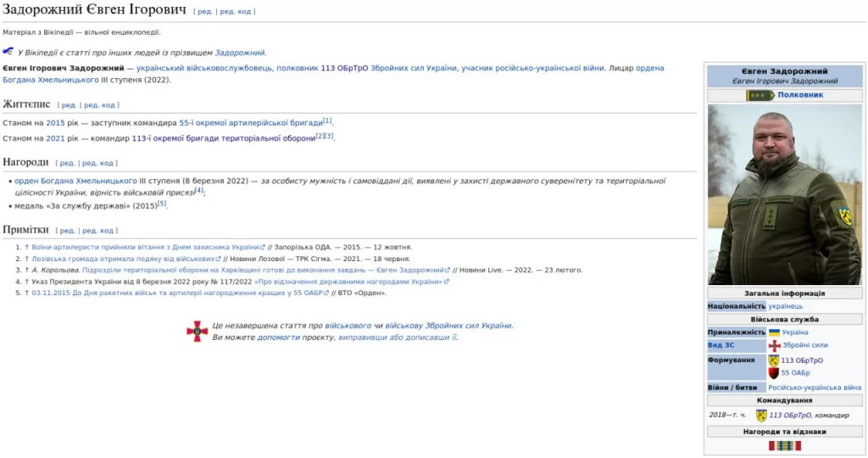Viewport: 868px width, 458px height.
Task: Click the colonel rank insignia in infobox
Action: (x=759, y=95)
